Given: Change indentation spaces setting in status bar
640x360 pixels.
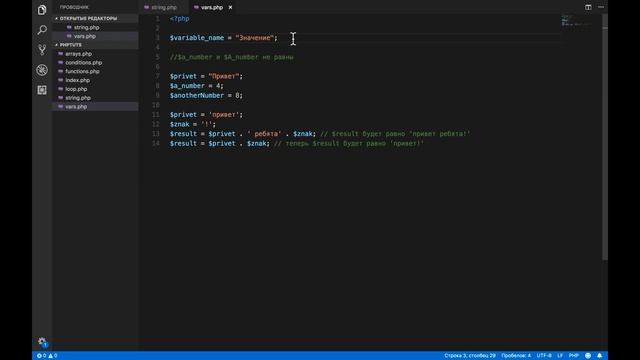Looking at the screenshot, I should [516, 356].
